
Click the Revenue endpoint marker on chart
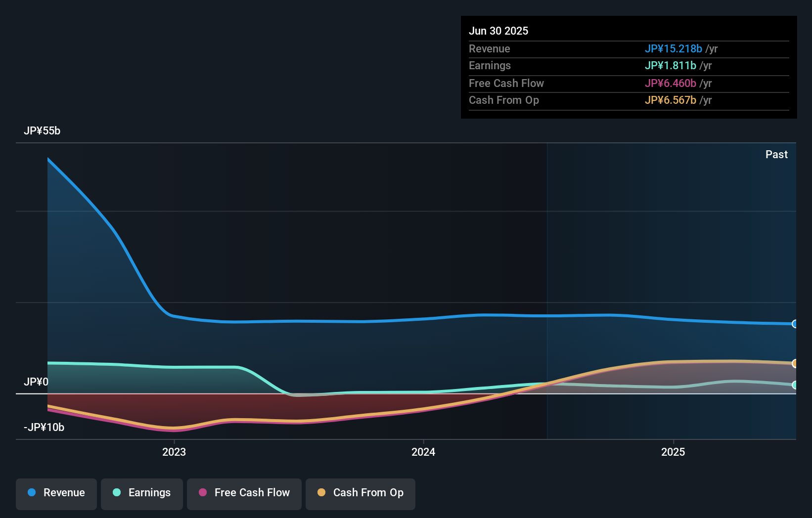795,324
